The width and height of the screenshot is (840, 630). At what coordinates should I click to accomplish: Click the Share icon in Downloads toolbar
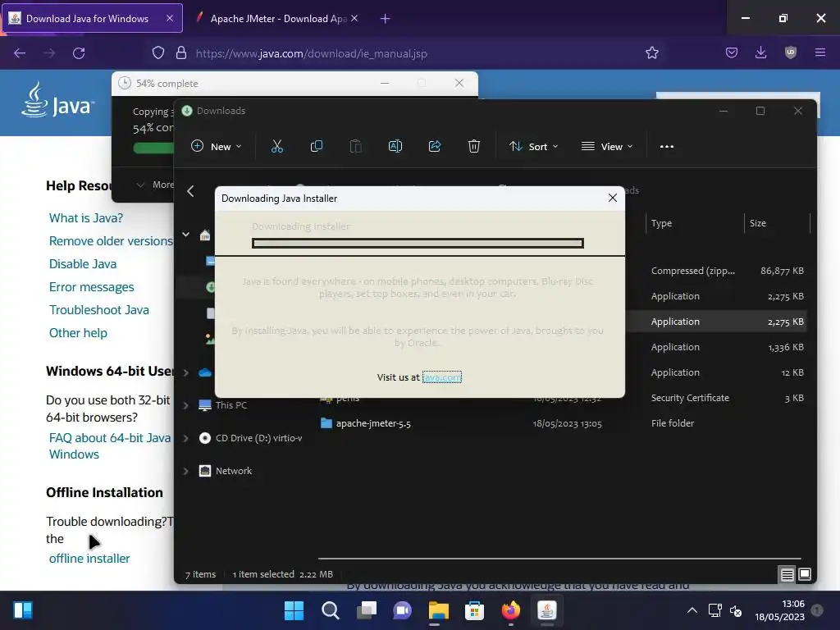coord(435,146)
